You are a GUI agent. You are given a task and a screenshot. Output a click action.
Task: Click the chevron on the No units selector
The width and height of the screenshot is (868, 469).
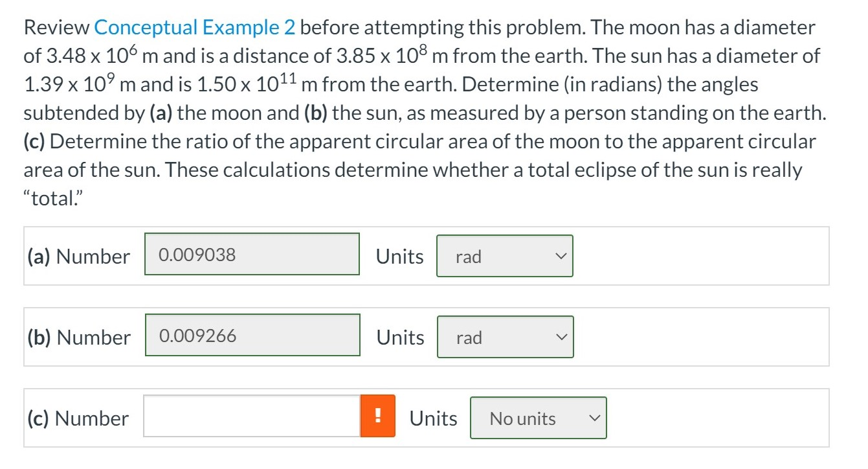coord(595,418)
